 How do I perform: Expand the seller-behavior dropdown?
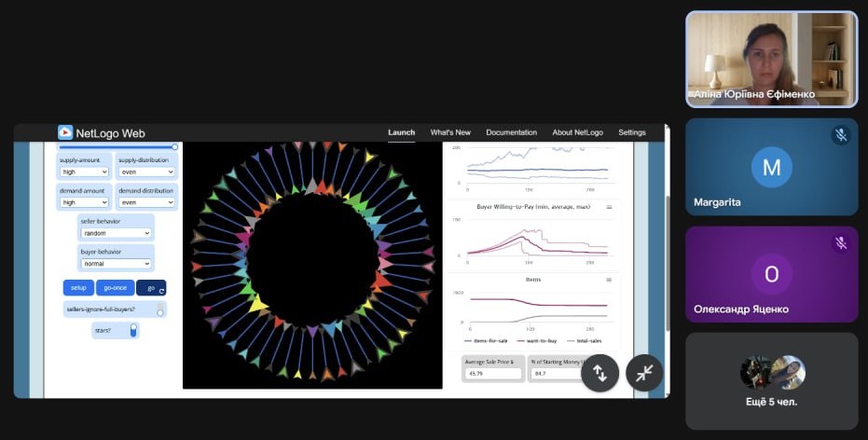[x=116, y=233]
